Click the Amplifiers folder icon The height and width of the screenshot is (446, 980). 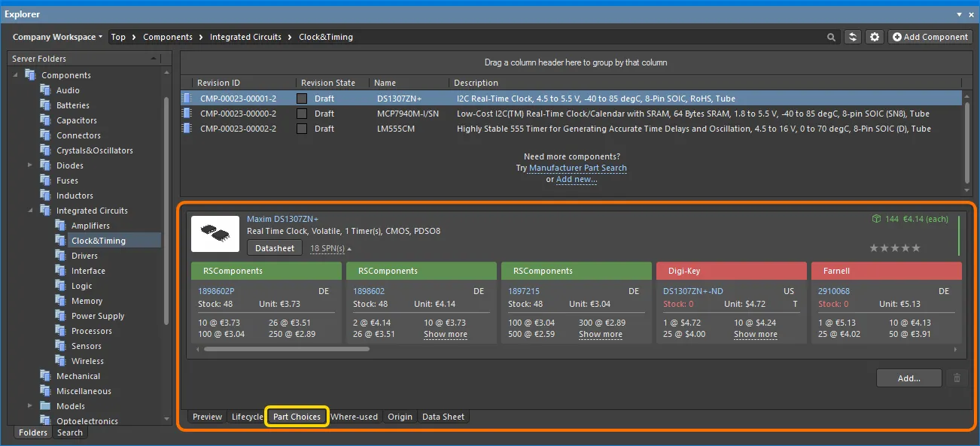(x=61, y=226)
